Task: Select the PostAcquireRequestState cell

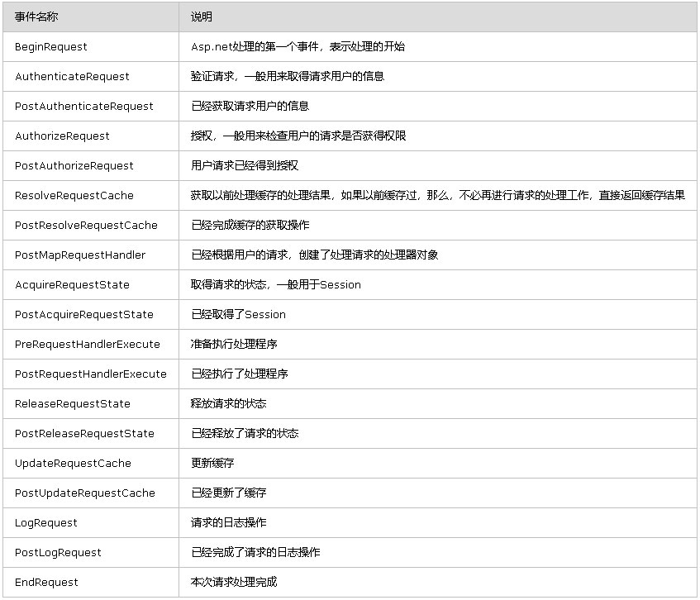Action: pos(84,315)
